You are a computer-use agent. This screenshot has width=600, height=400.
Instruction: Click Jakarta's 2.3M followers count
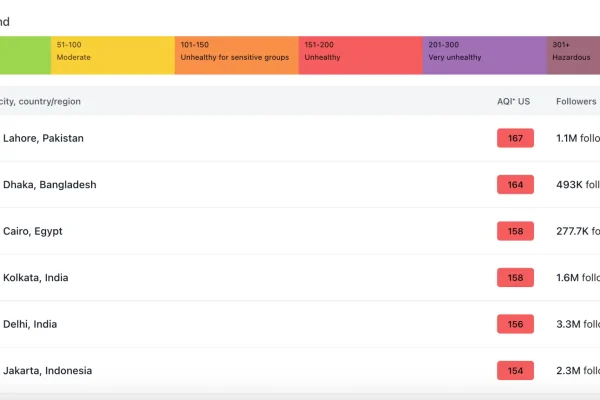(x=578, y=371)
